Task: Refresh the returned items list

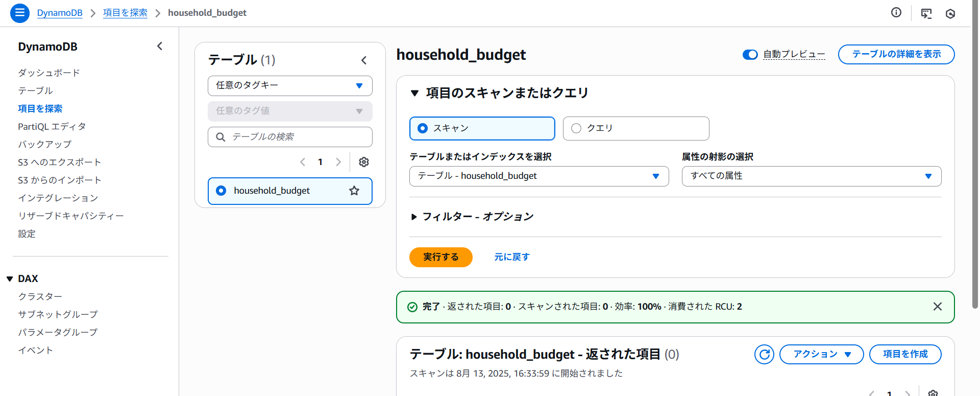Action: point(764,354)
